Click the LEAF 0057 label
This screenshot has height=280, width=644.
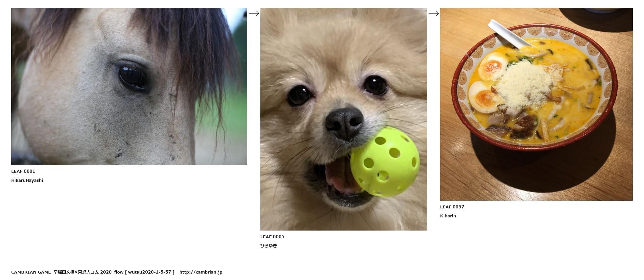[x=452, y=207]
